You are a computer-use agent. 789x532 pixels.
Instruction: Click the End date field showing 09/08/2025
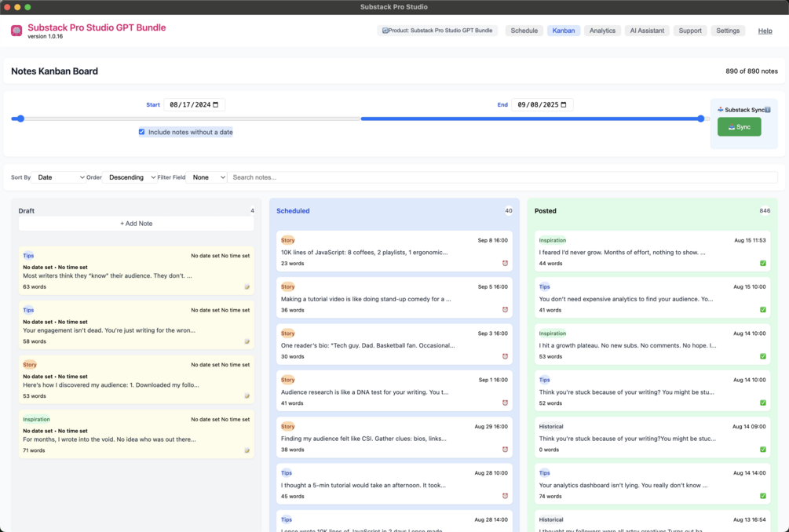pos(542,104)
